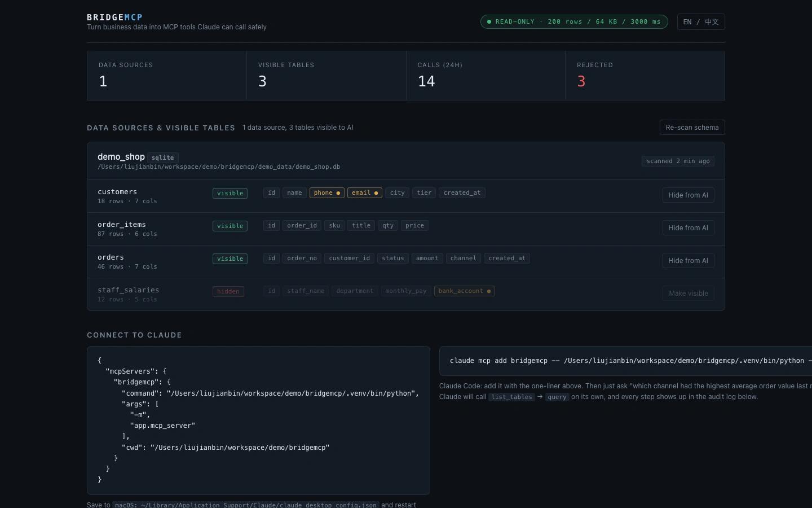Viewport: 812px width, 508px height.
Task: Click the visible badge for orders
Action: (230, 259)
